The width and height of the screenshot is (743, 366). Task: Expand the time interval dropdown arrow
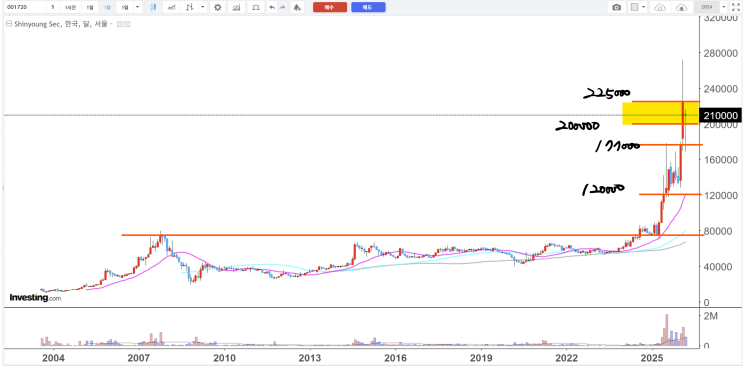coord(137,7)
